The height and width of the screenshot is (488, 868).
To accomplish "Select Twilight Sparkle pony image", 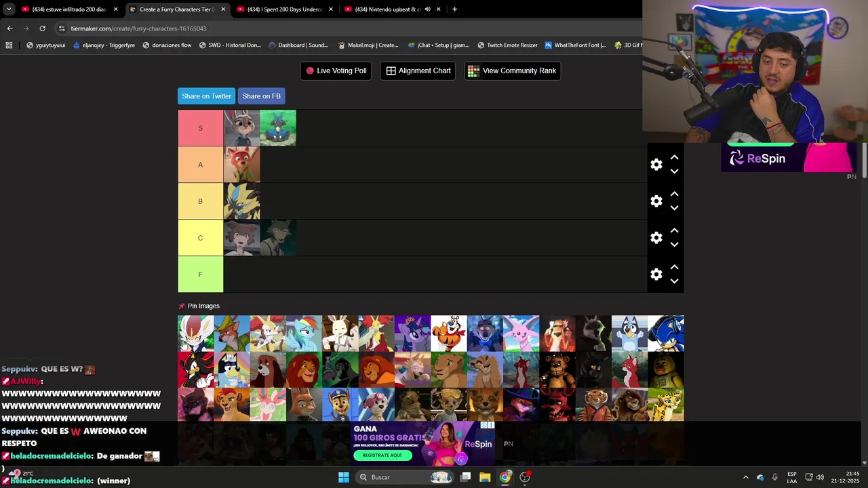I will pos(412,333).
